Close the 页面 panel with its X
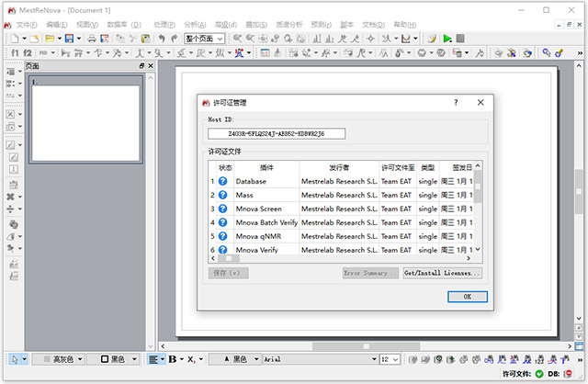 pyautogui.click(x=151, y=66)
